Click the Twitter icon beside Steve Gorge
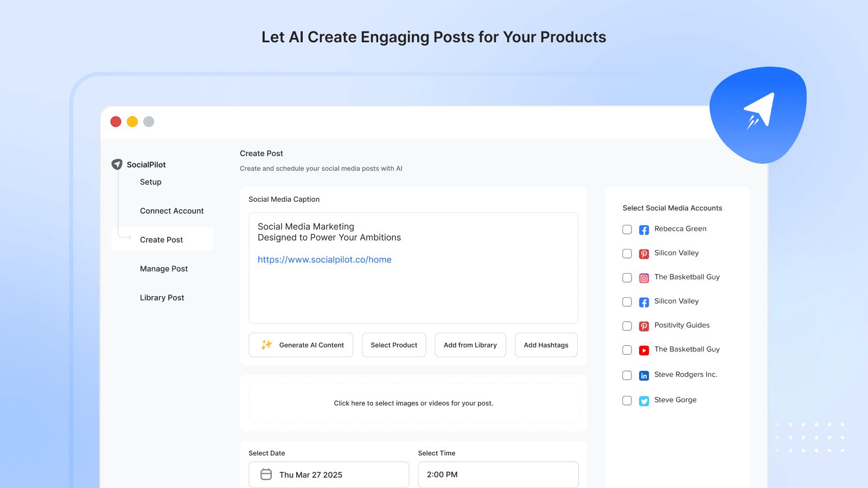This screenshot has height=488, width=868. [x=643, y=401]
